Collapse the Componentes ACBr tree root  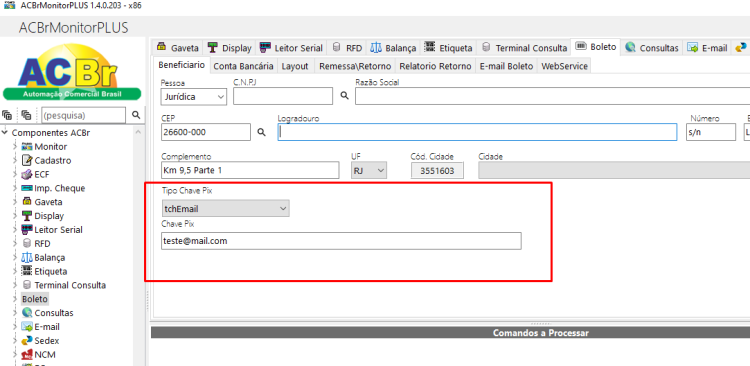5,133
